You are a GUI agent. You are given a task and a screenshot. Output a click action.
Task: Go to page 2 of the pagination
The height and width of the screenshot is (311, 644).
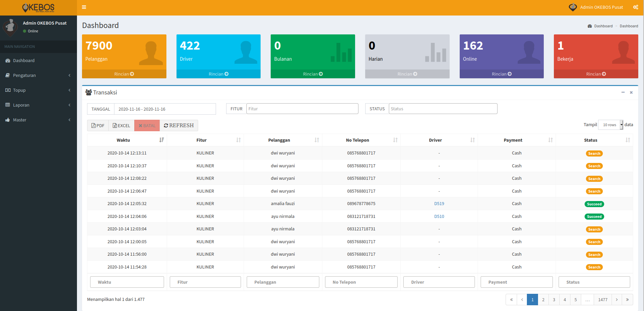(x=543, y=300)
